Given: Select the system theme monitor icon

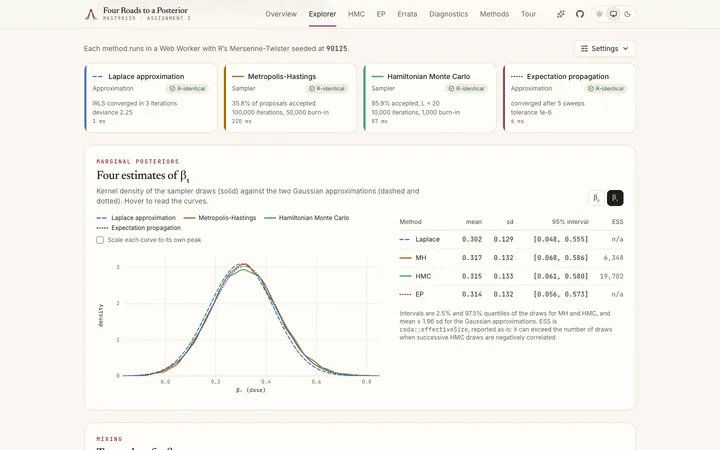Looking at the screenshot, I should click(x=613, y=14).
